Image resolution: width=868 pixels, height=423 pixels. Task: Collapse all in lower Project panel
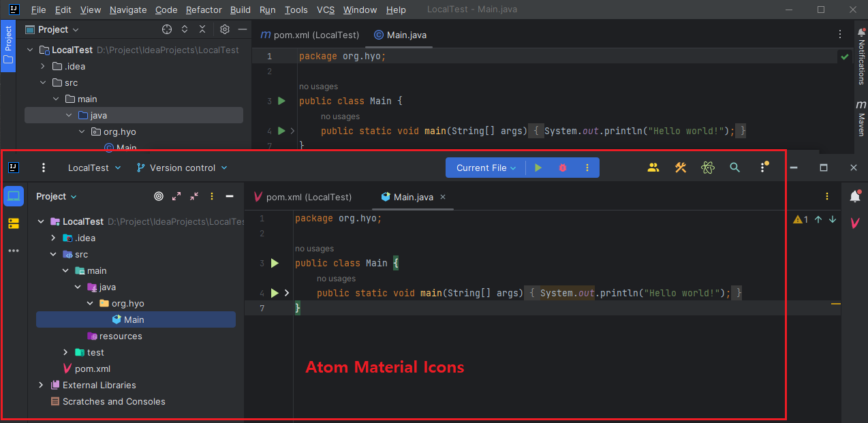194,196
